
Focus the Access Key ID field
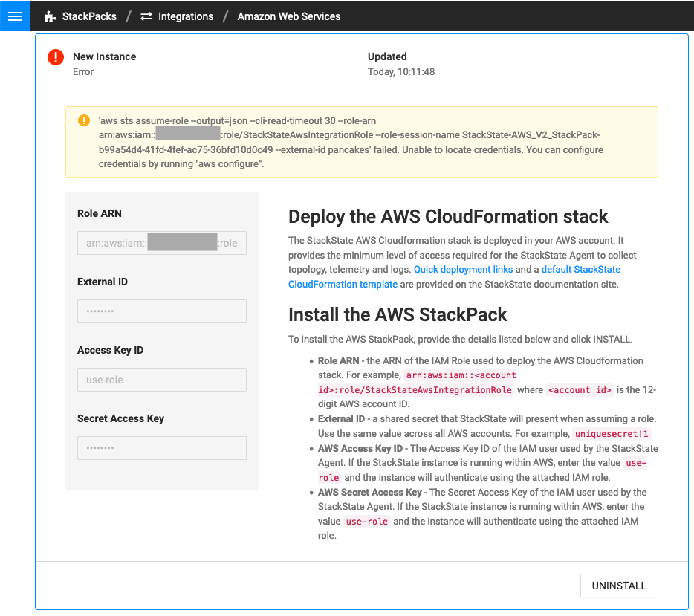(161, 380)
